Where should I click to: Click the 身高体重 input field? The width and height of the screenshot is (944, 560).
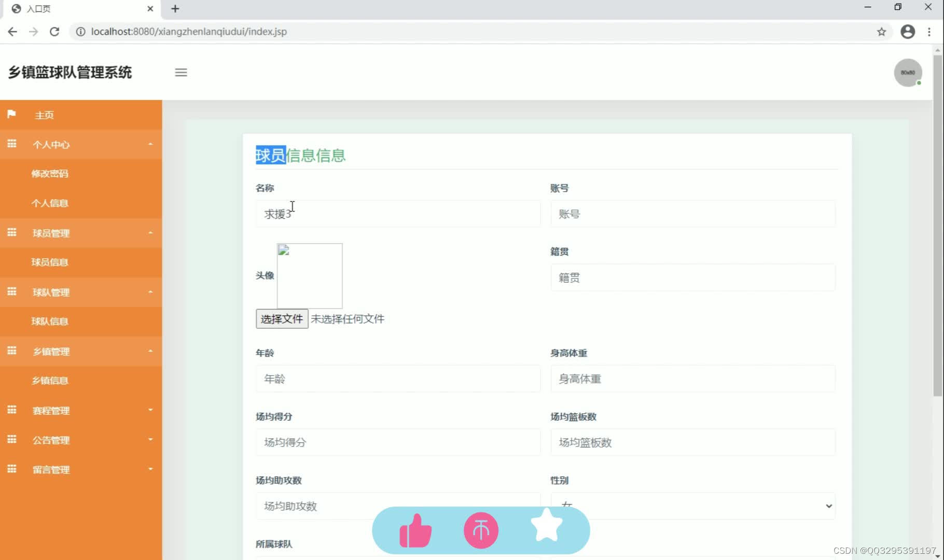coord(693,379)
